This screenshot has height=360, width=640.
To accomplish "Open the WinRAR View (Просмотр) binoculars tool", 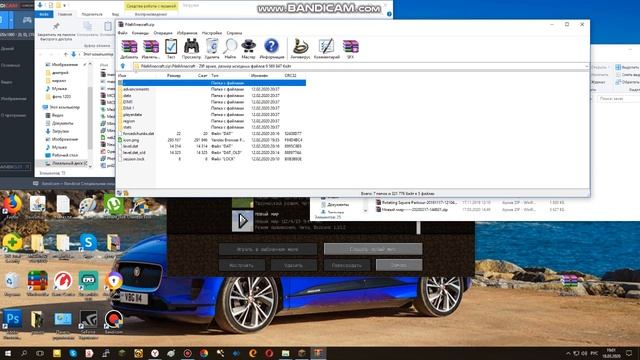I will coord(191,49).
